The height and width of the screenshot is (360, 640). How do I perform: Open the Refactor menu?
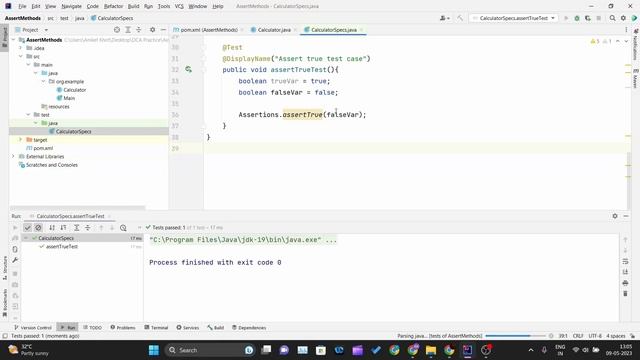[x=113, y=6]
